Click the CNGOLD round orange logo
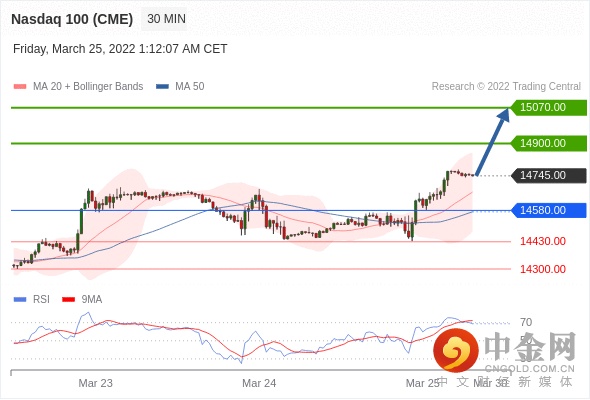Screen dimensions: 590x400 (x=456, y=351)
